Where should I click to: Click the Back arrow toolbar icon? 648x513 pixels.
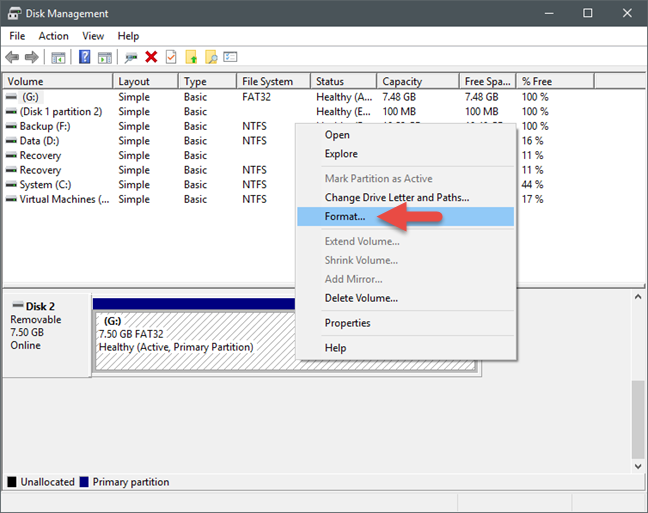pyautogui.click(x=12, y=57)
